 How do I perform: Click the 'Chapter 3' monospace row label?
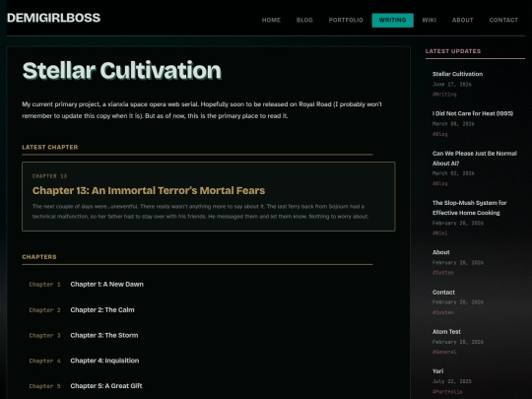pos(44,336)
